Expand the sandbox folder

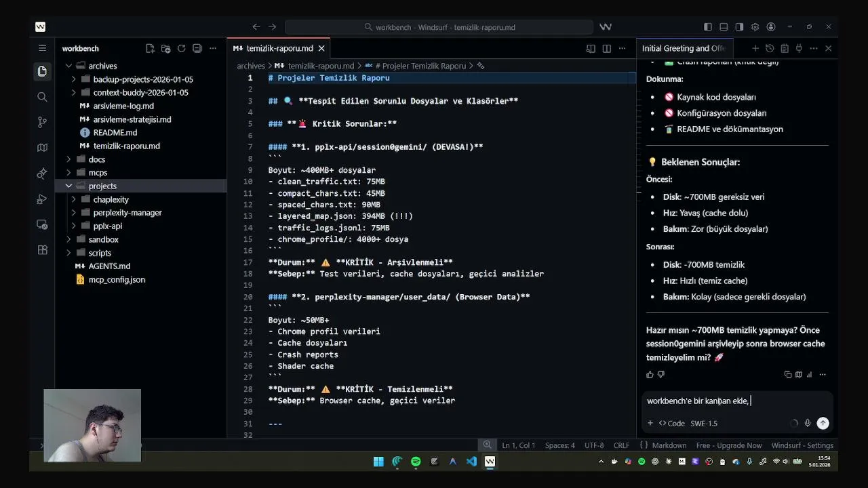point(68,239)
